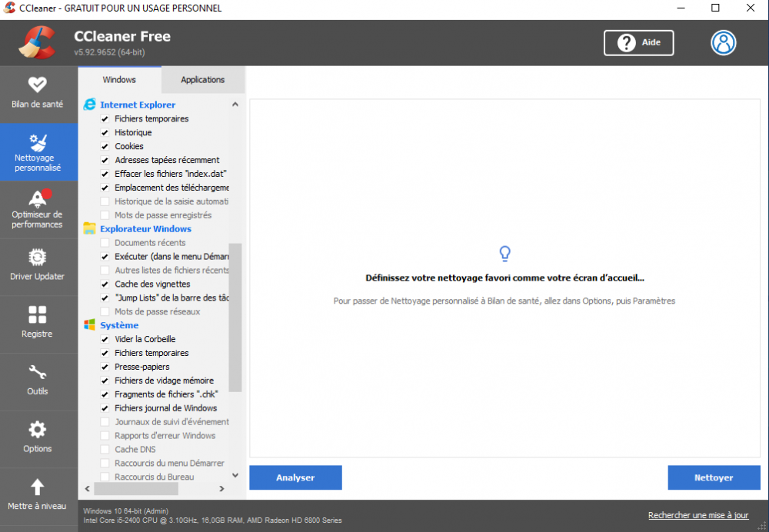Click the lightbulb tip icon

504,254
